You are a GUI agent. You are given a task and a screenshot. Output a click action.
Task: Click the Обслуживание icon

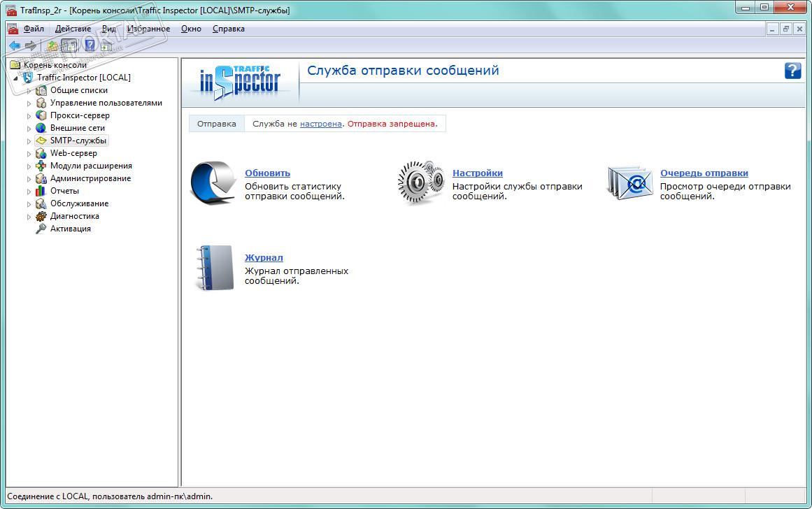click(x=41, y=203)
